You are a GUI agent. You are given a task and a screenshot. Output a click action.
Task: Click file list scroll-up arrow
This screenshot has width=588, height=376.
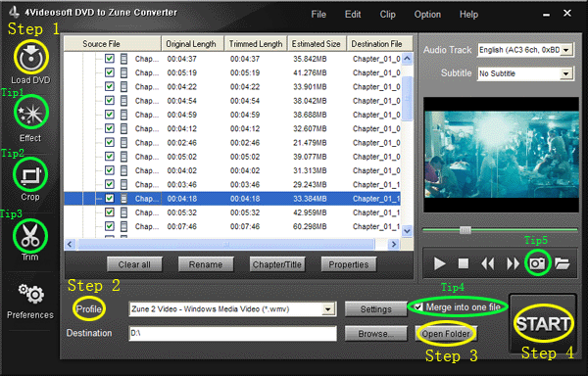coord(408,59)
